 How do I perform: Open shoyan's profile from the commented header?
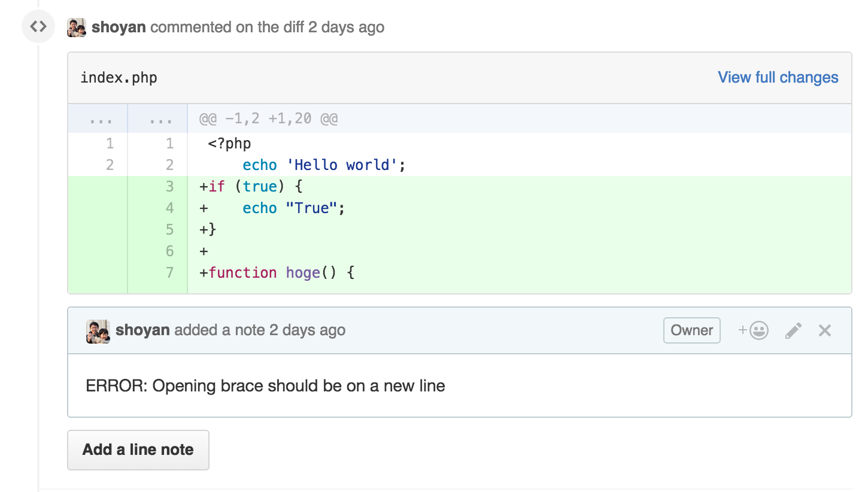pyautogui.click(x=119, y=27)
